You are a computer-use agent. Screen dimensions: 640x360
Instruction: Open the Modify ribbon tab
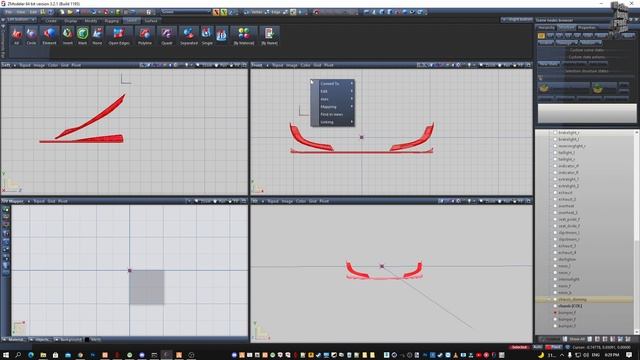(x=91, y=20)
